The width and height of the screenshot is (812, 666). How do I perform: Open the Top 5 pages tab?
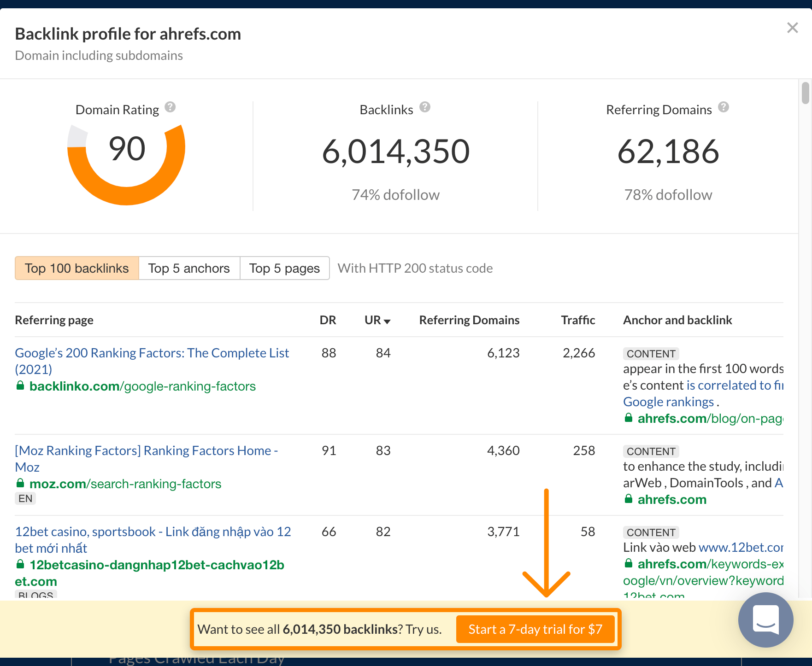(x=284, y=268)
